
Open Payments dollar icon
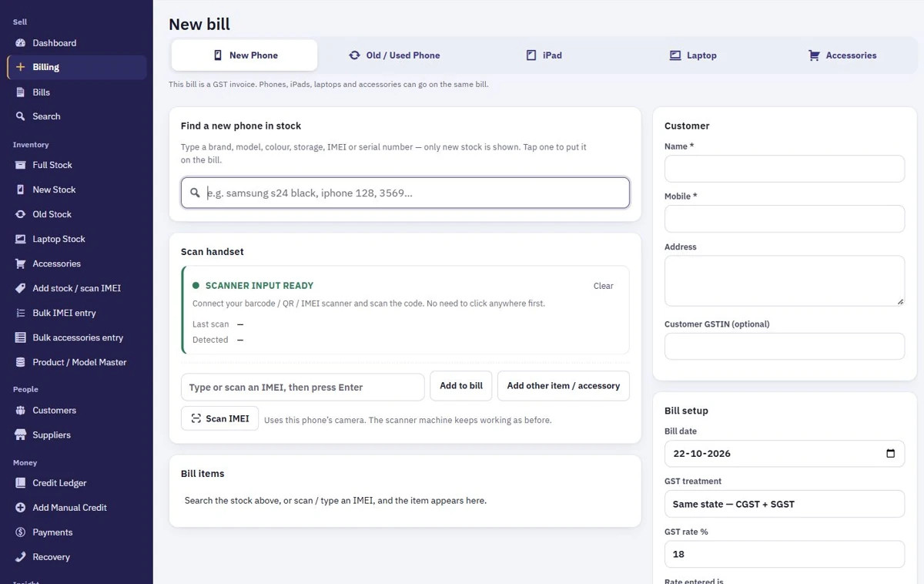[20, 532]
